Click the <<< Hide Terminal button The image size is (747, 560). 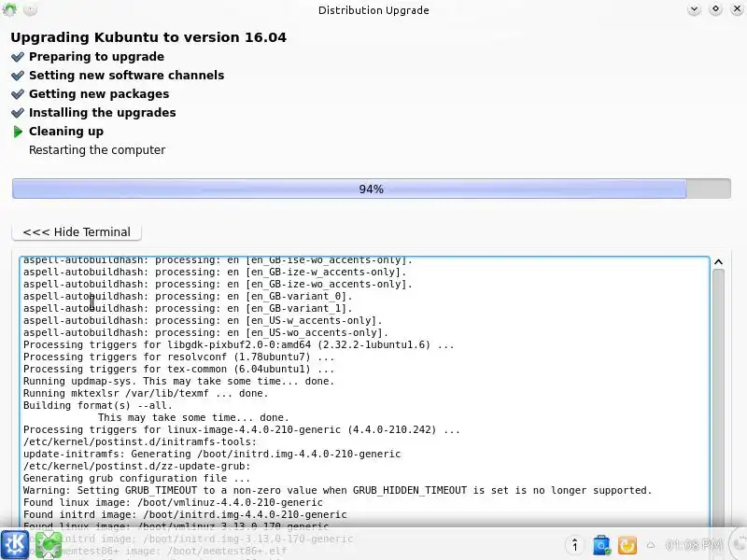77,231
